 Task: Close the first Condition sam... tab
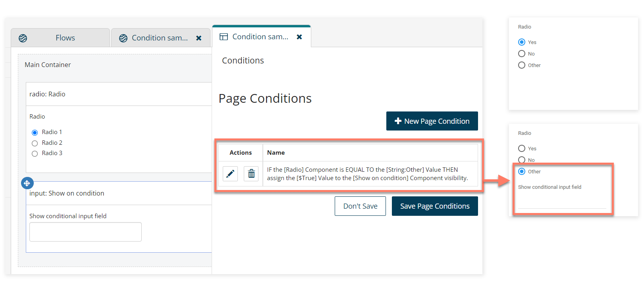click(199, 38)
